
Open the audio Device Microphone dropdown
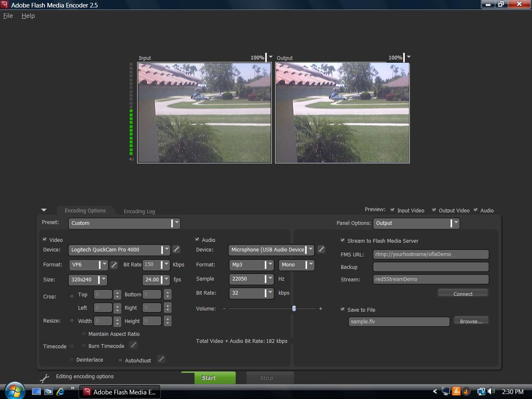[271, 250]
